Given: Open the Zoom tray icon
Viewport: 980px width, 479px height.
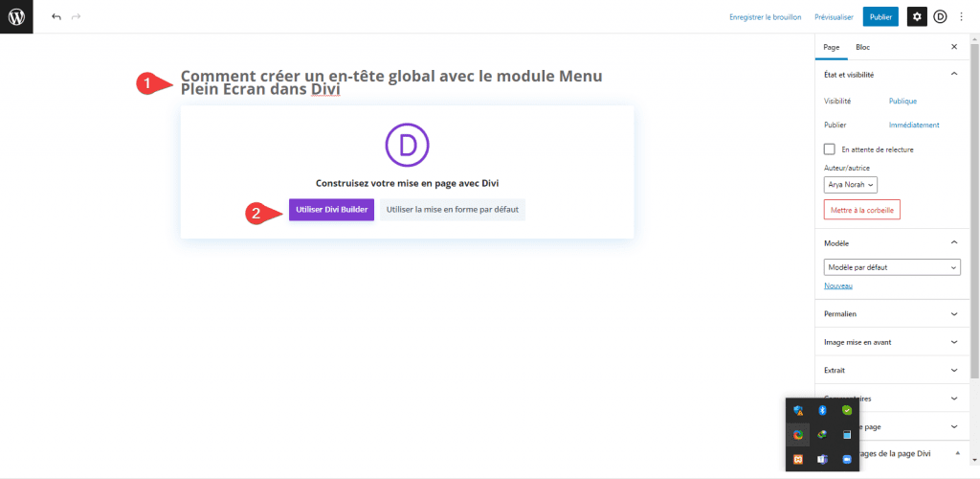Looking at the screenshot, I should click(x=847, y=459).
